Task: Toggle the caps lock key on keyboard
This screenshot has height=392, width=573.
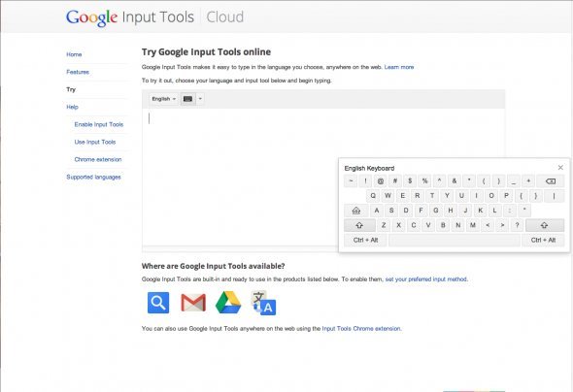Action: (x=355, y=211)
